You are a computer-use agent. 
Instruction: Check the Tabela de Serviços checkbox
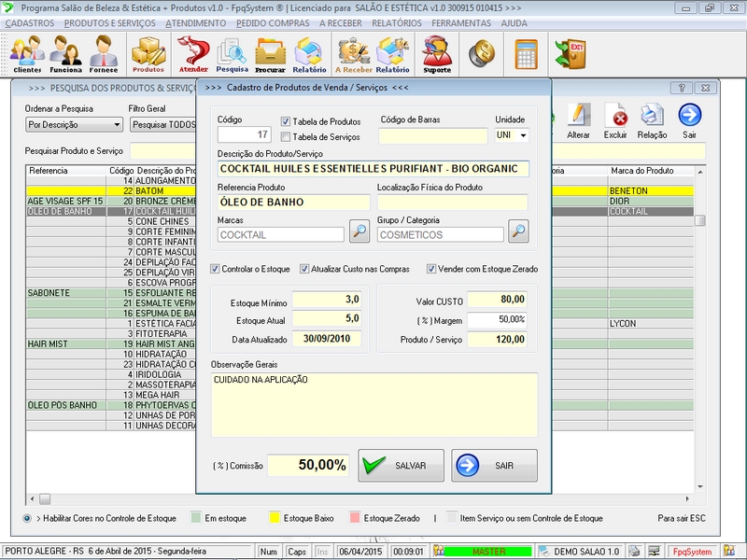click(287, 136)
